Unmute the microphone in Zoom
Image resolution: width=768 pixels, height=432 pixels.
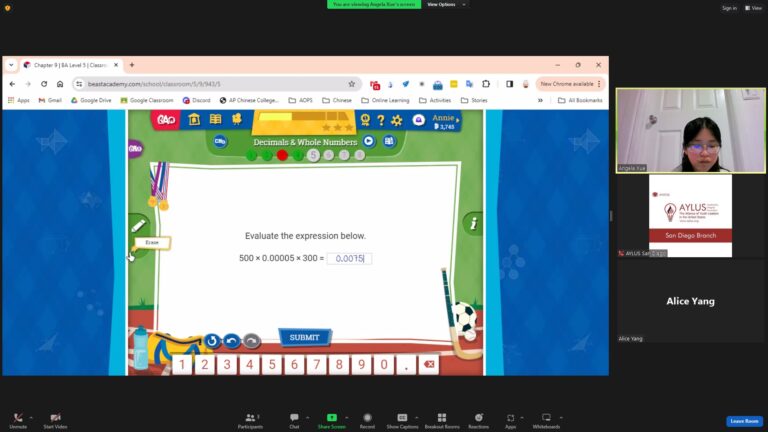tap(18, 420)
